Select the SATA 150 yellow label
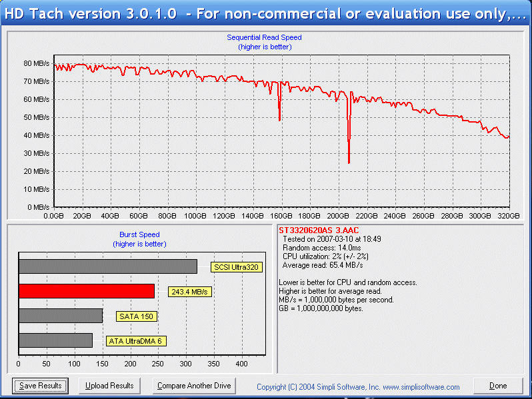This screenshot has height=399, width=532. (x=135, y=316)
